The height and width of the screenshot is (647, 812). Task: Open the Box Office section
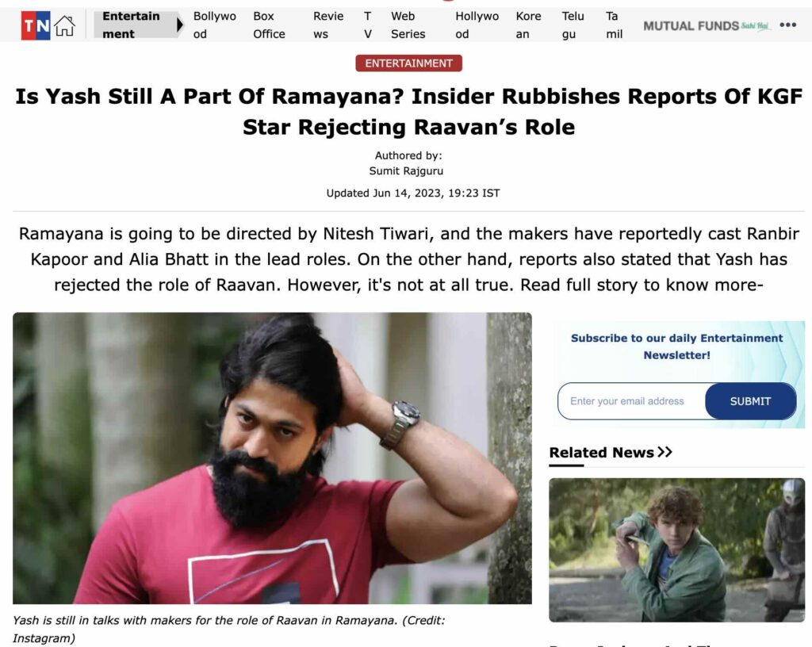coord(269,25)
